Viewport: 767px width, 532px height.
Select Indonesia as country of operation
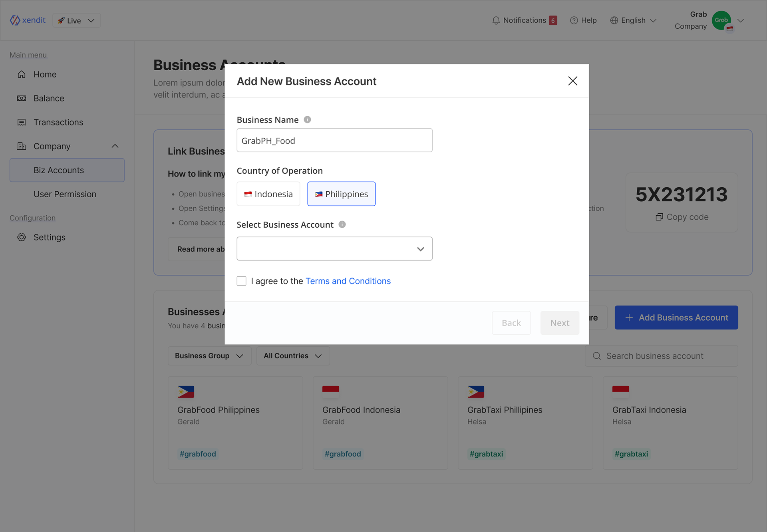pos(268,194)
